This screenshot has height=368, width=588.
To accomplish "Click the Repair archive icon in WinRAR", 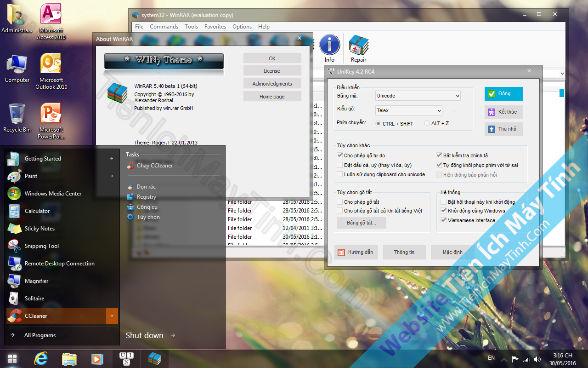I will (x=358, y=48).
